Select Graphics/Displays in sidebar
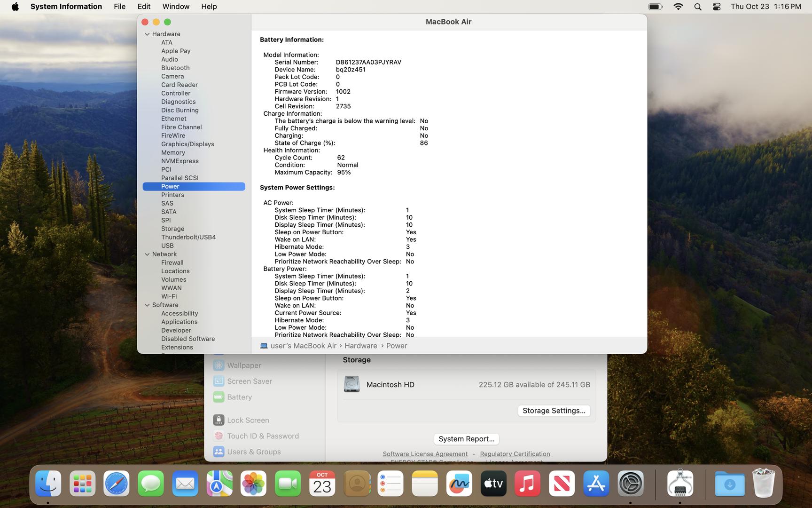This screenshot has height=508, width=812. point(187,144)
